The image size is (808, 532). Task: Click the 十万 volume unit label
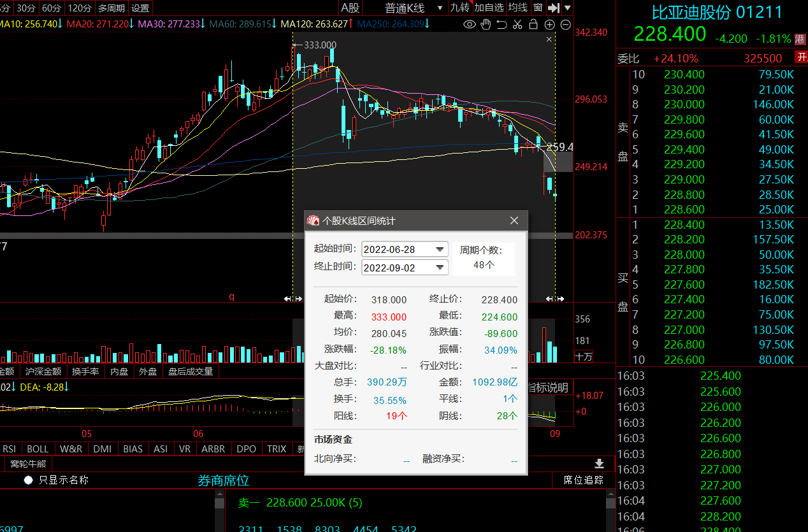(583, 357)
